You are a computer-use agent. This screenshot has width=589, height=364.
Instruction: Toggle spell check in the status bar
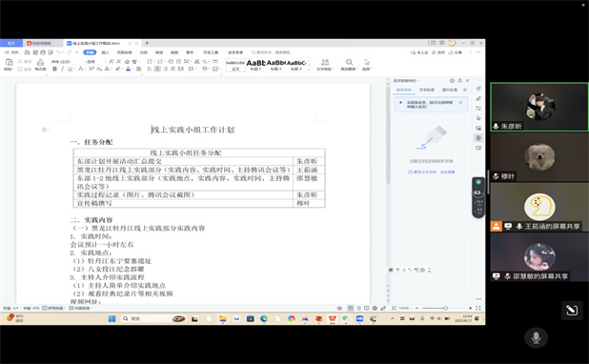coord(52,308)
